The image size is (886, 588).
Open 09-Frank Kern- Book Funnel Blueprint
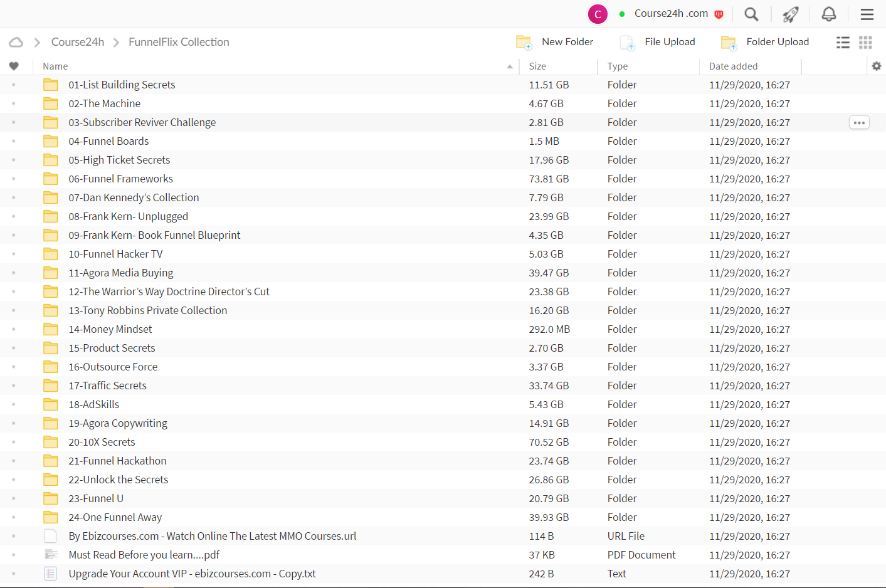[x=154, y=235]
